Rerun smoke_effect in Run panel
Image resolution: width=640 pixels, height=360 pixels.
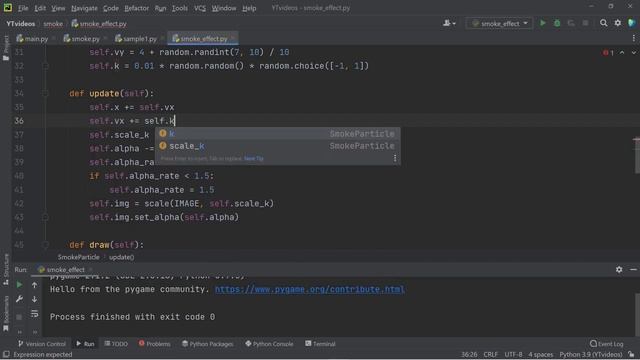click(19, 284)
